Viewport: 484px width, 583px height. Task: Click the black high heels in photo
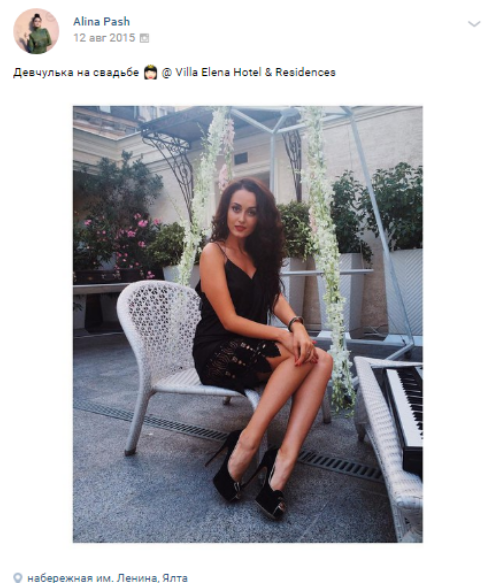pos(249,478)
